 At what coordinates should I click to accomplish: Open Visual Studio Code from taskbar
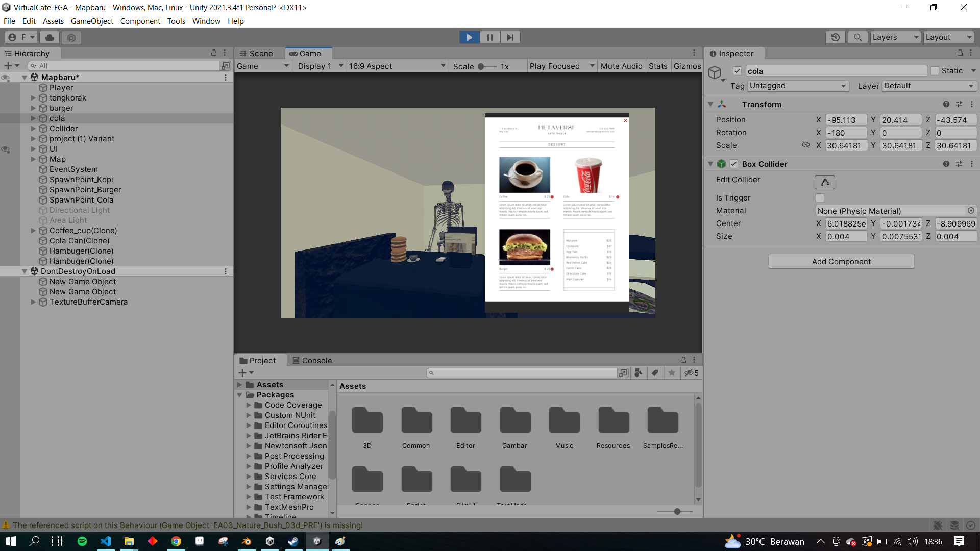[x=106, y=541]
